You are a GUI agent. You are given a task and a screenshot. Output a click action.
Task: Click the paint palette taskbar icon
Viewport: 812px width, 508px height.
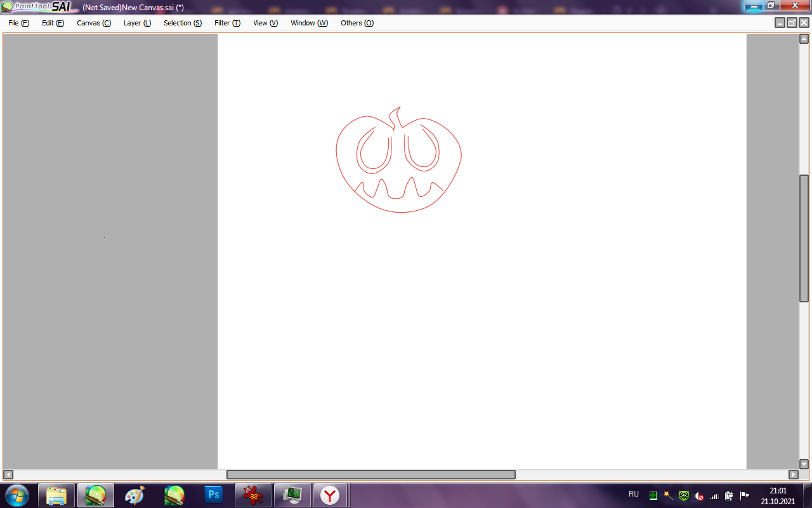pyautogui.click(x=134, y=495)
